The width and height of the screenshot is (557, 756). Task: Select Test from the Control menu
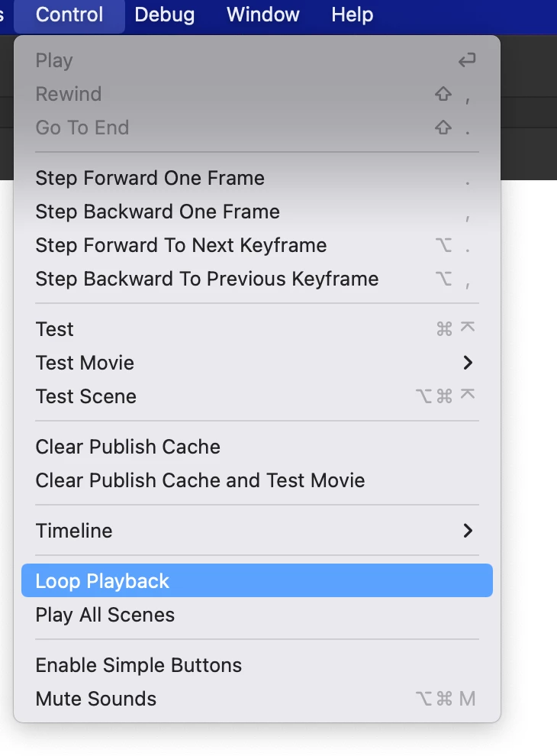[x=55, y=329]
